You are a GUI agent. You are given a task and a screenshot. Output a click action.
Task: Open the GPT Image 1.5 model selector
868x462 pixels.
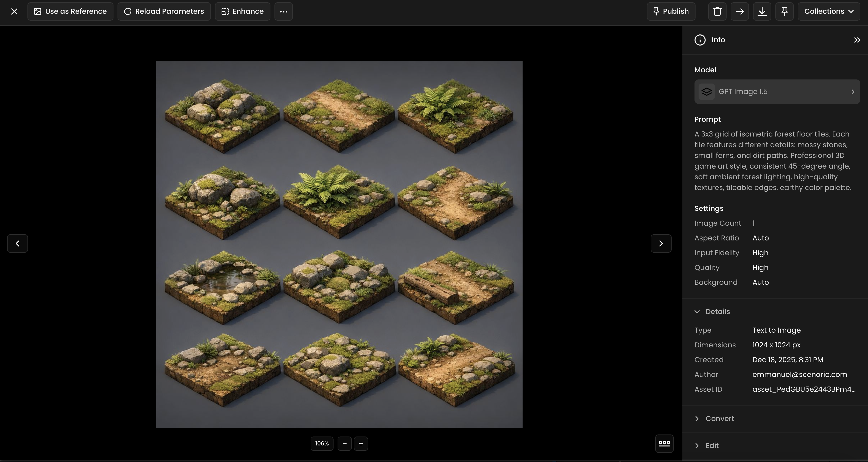click(x=777, y=92)
